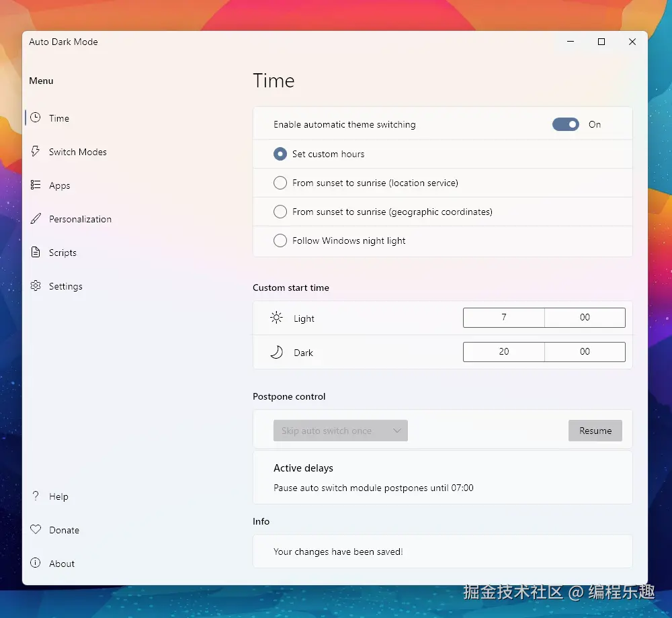Click the info icon beside About
This screenshot has width=672, height=618.
[x=36, y=563]
